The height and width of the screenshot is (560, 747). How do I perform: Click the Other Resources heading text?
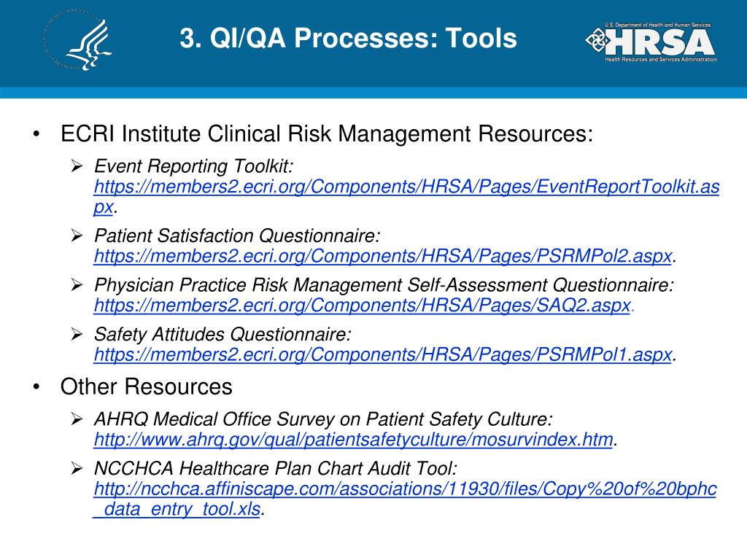(x=147, y=386)
